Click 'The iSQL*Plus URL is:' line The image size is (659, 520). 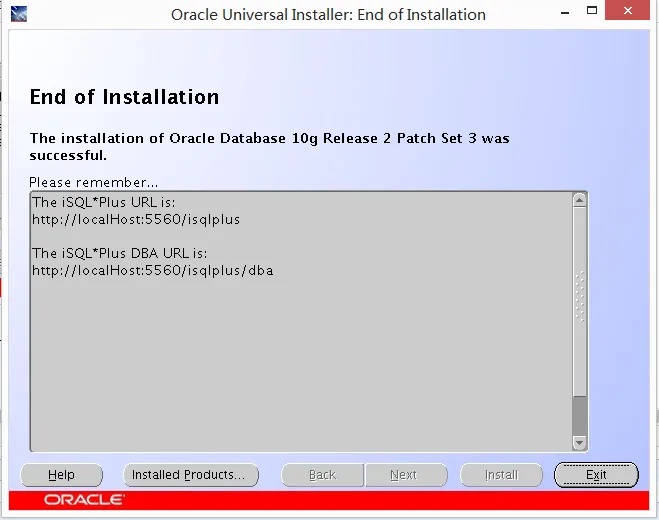point(104,202)
